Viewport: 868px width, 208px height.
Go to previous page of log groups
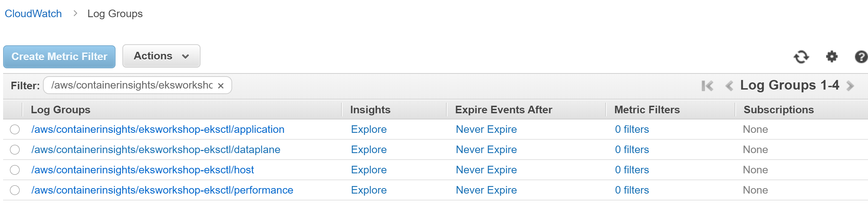pos(729,85)
